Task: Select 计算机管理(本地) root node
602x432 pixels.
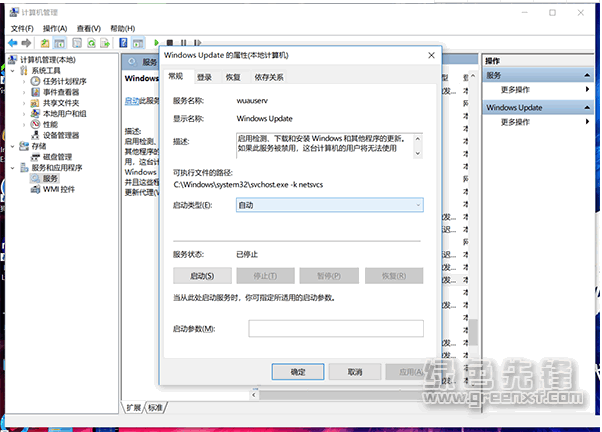Action: [48, 60]
